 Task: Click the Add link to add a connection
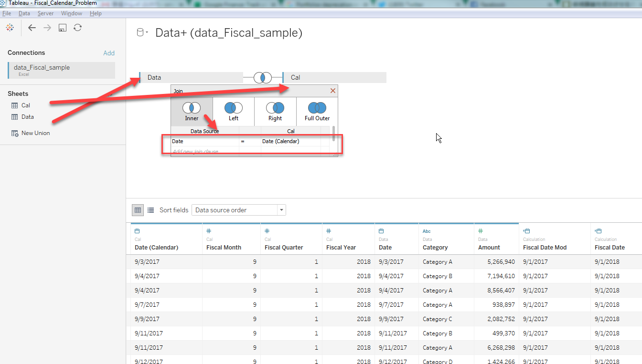click(109, 52)
